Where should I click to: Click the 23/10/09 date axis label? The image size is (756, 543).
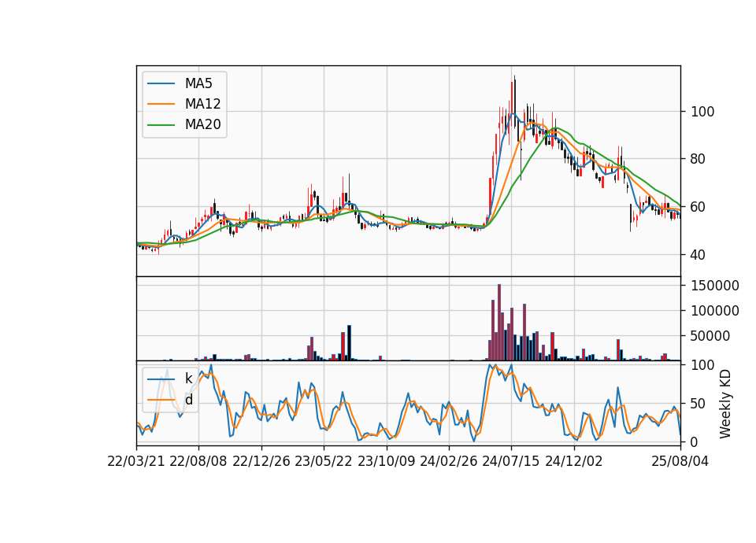click(386, 461)
